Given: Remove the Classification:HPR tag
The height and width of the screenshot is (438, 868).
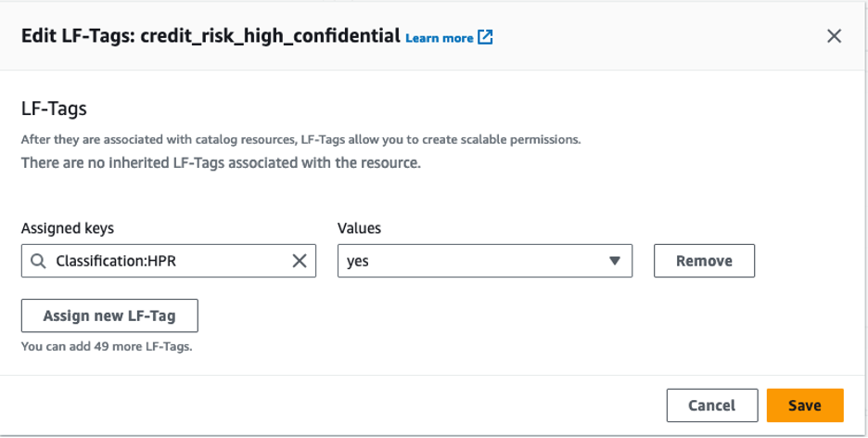Looking at the screenshot, I should [704, 262].
